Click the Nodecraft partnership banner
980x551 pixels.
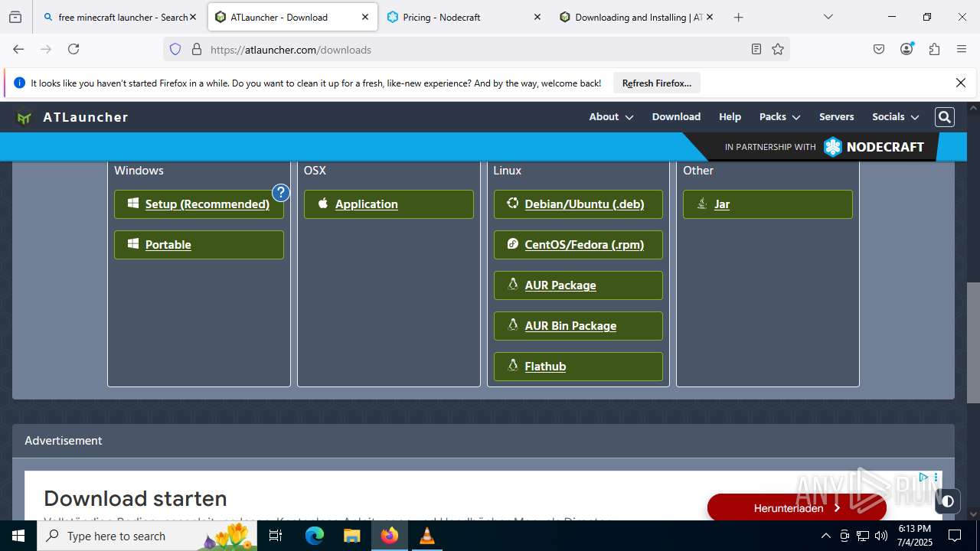(825, 147)
